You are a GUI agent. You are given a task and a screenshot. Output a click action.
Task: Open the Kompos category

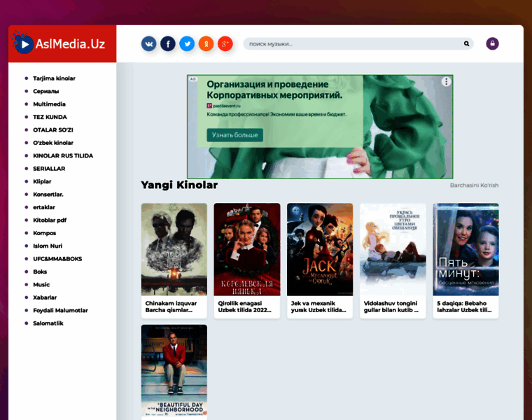44,233
